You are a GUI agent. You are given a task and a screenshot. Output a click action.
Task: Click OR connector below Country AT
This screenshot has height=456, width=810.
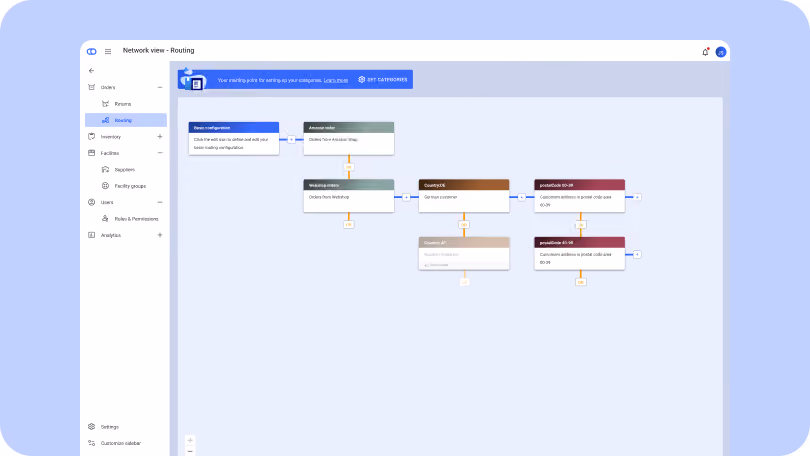(x=464, y=282)
